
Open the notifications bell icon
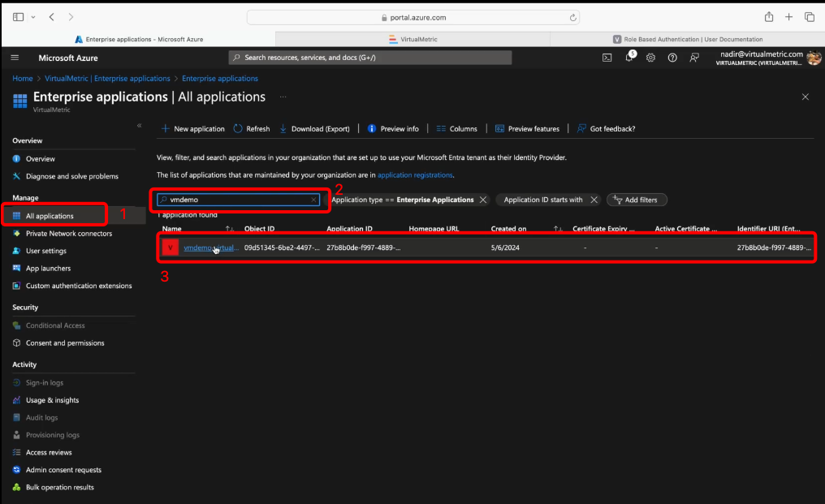(629, 58)
